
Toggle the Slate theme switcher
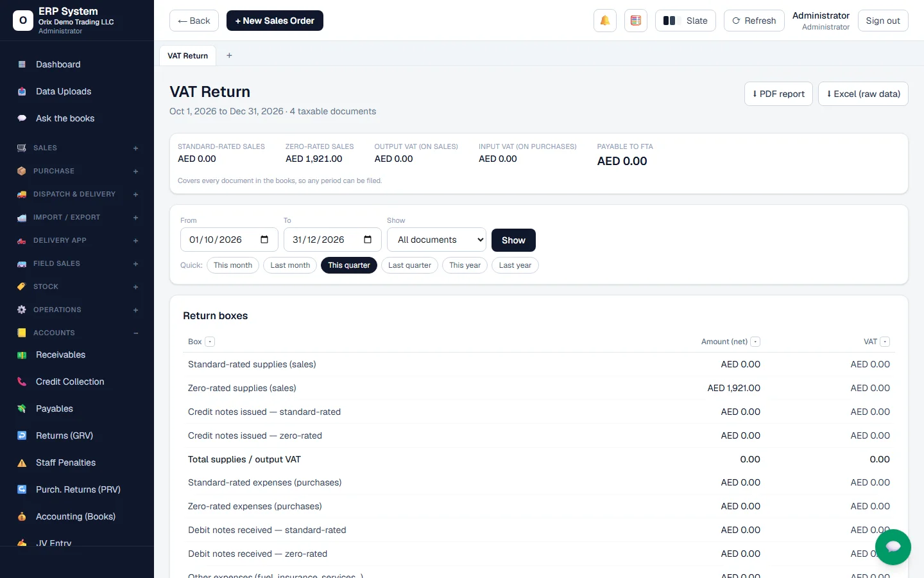tap(685, 21)
